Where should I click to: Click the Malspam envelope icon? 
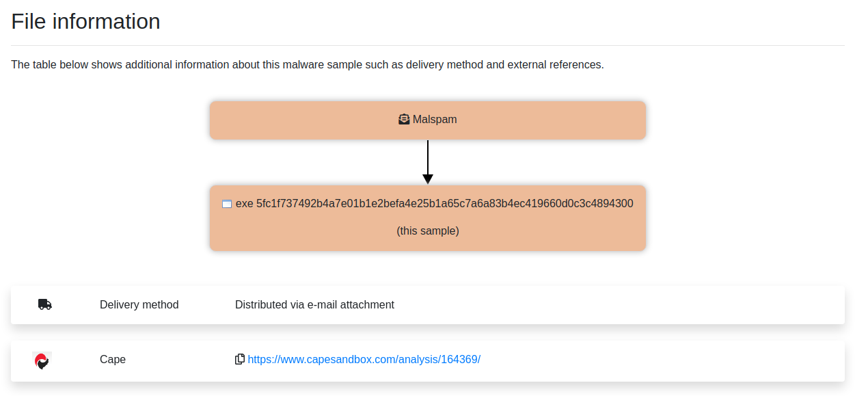(404, 120)
